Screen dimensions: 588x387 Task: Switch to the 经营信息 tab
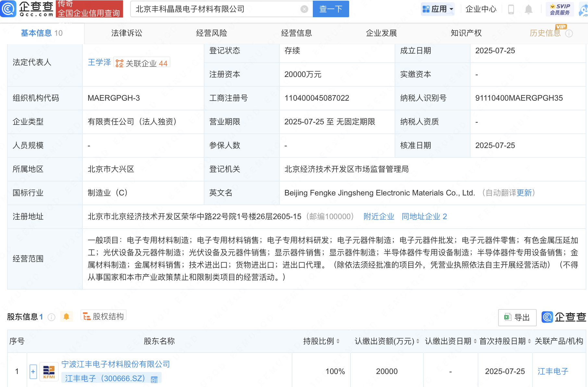pos(297,33)
